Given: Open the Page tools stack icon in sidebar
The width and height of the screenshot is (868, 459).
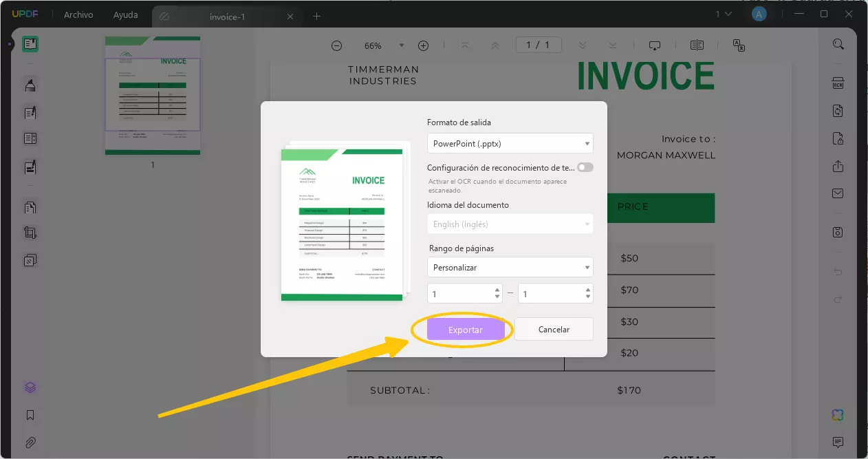Looking at the screenshot, I should coord(30,260).
